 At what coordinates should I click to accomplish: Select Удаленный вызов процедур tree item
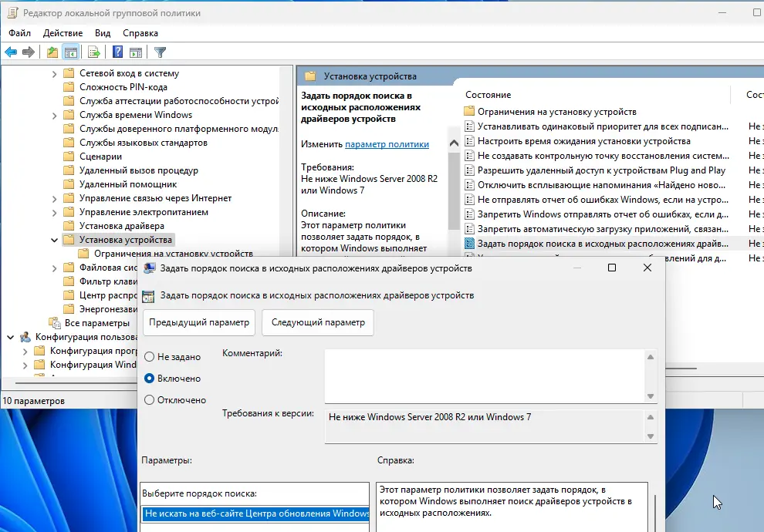click(x=139, y=170)
